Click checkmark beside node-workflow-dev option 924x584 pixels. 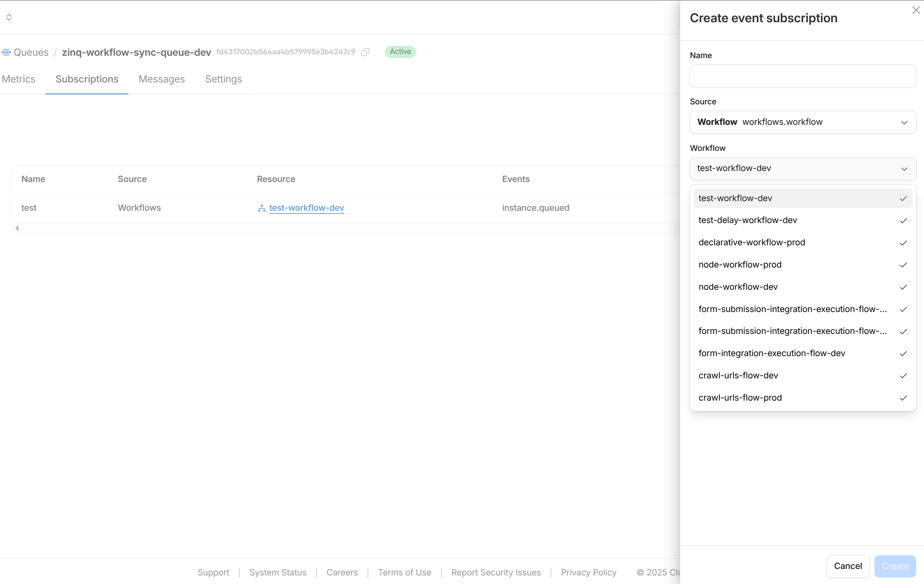[903, 287]
